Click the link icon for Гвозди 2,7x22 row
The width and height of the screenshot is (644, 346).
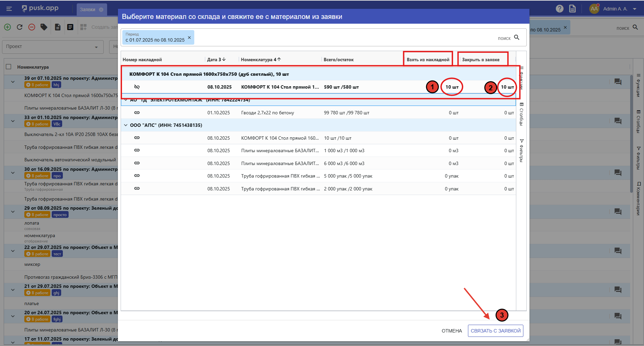click(x=137, y=113)
